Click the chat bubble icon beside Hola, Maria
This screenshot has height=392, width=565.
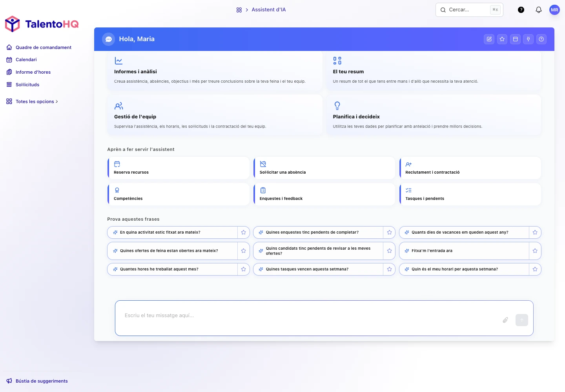pyautogui.click(x=109, y=39)
